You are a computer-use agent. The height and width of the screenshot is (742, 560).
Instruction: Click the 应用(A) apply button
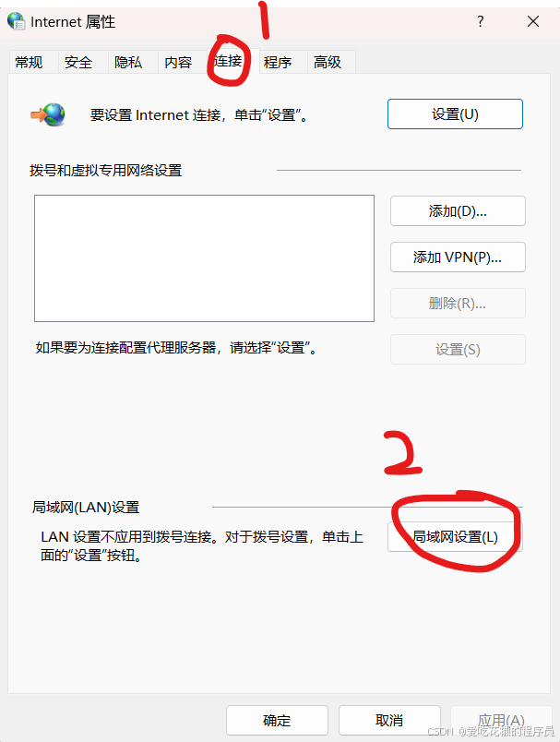point(501,720)
